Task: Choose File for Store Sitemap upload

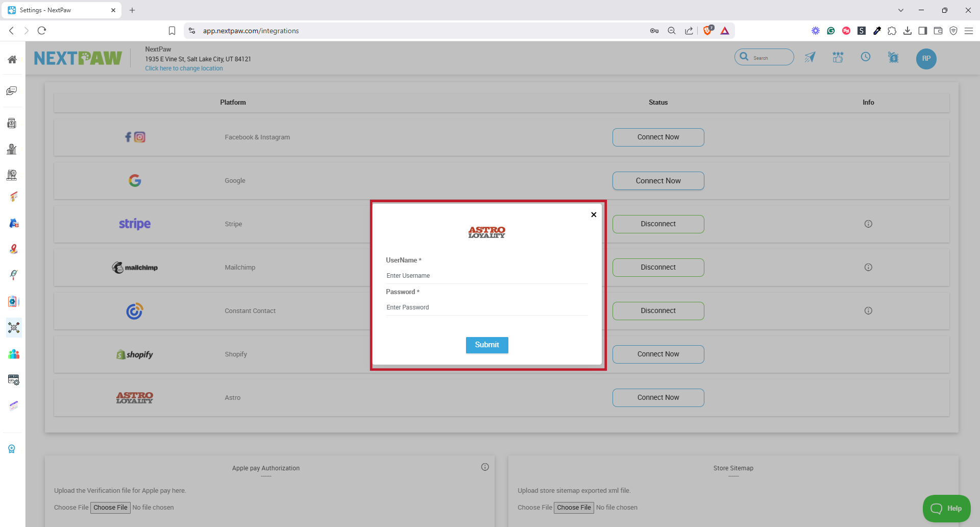Action: [x=574, y=508]
